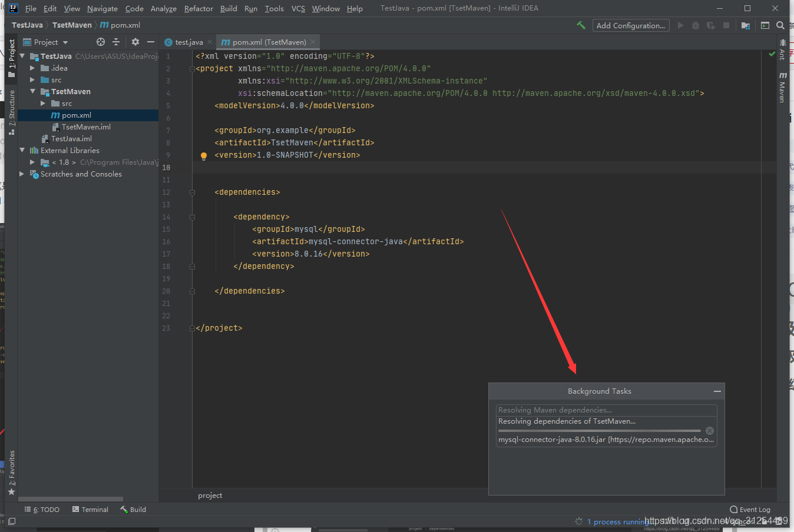Open the 6: TODO tool window

[42, 510]
